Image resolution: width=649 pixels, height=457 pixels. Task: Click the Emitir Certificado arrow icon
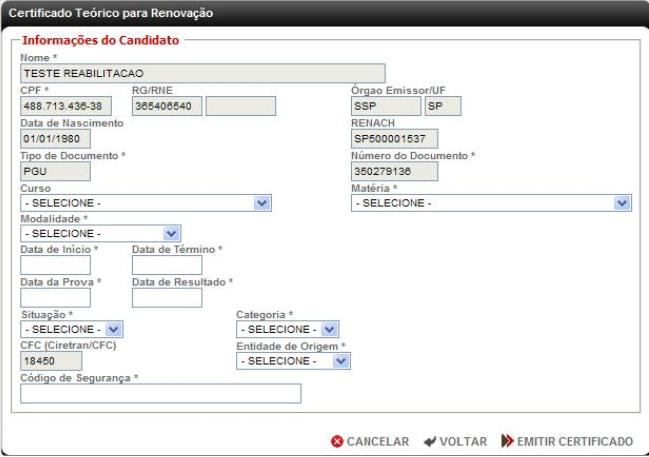point(507,441)
